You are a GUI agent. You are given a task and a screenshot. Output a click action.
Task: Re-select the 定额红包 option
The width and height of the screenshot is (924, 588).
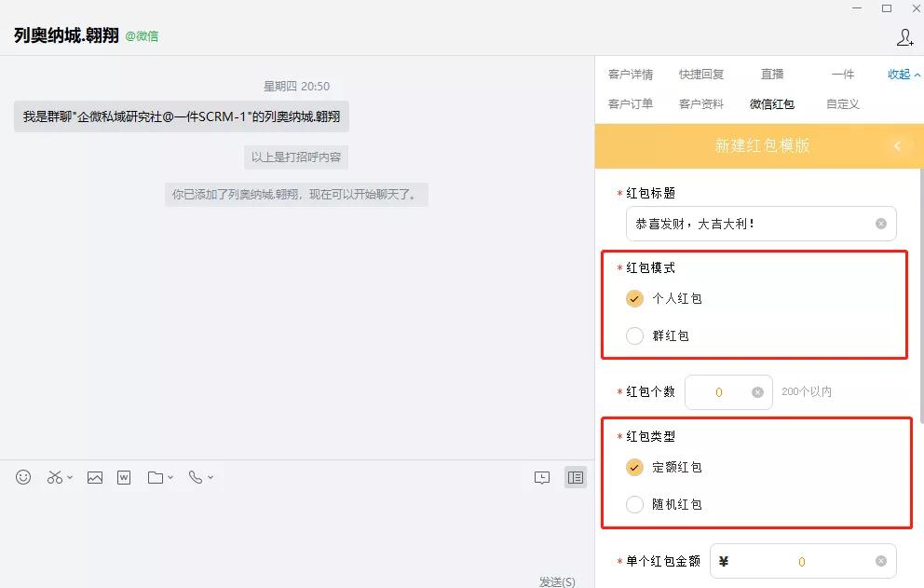[634, 467]
